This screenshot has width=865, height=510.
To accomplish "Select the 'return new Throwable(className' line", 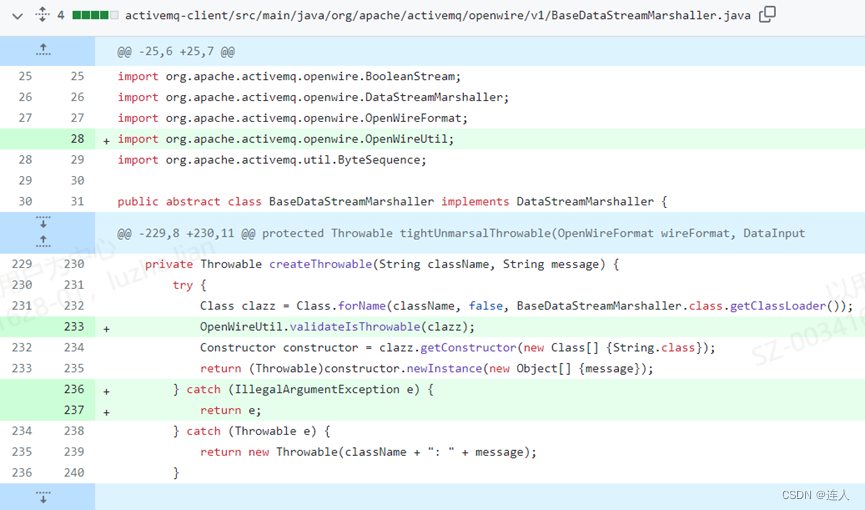I will (368, 452).
